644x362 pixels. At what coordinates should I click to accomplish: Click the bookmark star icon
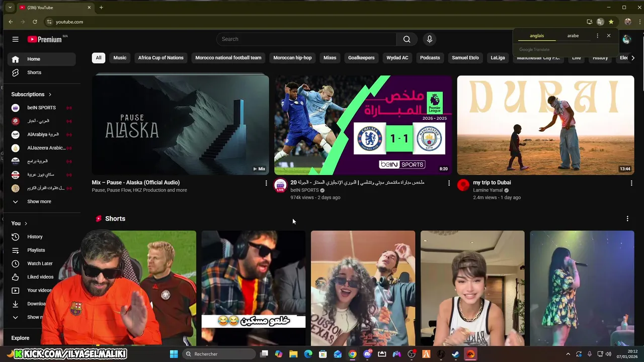coord(611,22)
